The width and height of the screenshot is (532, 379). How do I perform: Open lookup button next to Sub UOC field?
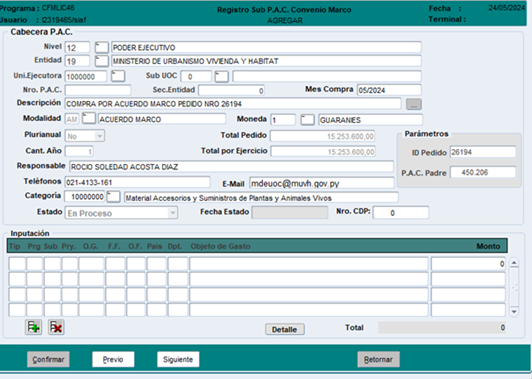222,76
